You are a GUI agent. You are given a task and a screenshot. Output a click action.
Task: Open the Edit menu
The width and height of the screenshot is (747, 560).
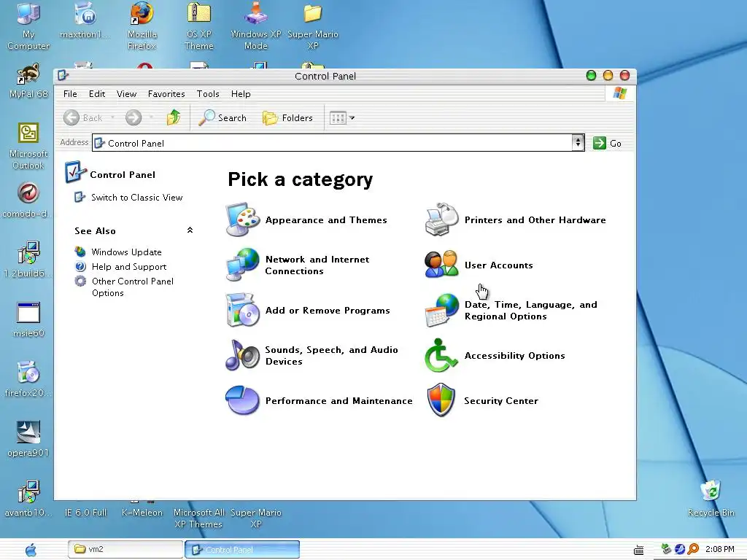click(97, 94)
